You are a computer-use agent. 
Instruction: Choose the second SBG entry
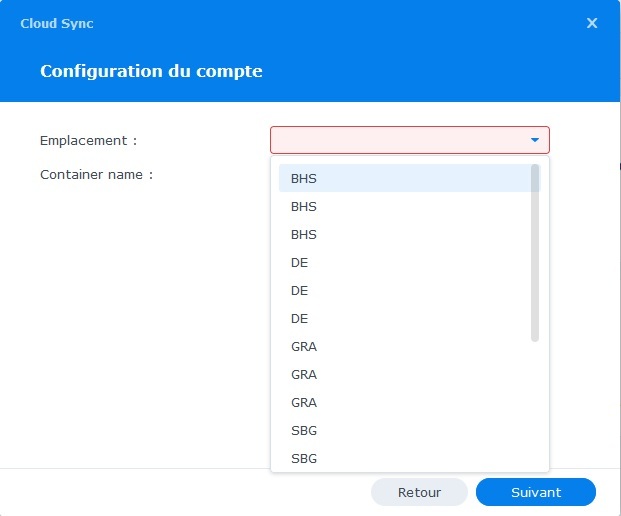304,459
